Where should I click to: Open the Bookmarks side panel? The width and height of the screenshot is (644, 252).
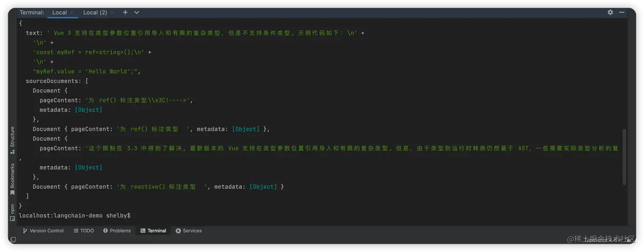(x=12, y=179)
